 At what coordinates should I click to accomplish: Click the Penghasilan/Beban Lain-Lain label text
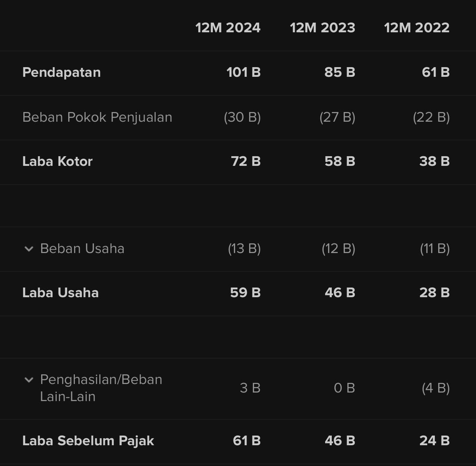coord(101,388)
